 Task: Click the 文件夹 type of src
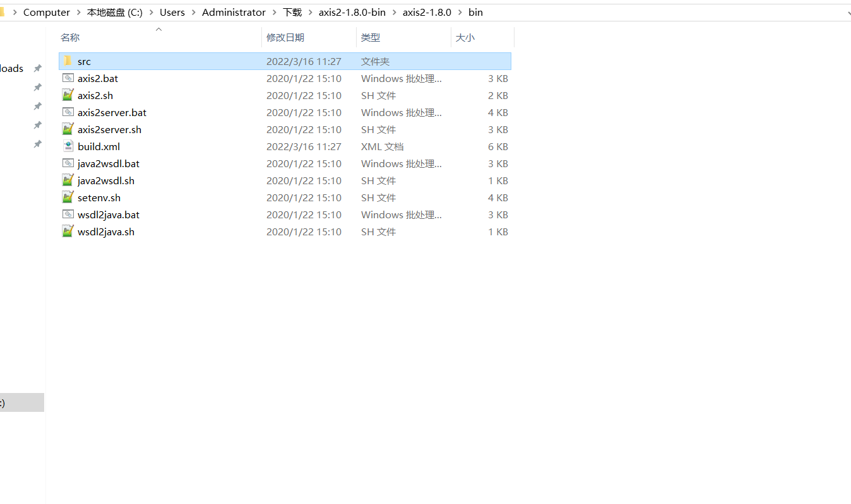[375, 61]
